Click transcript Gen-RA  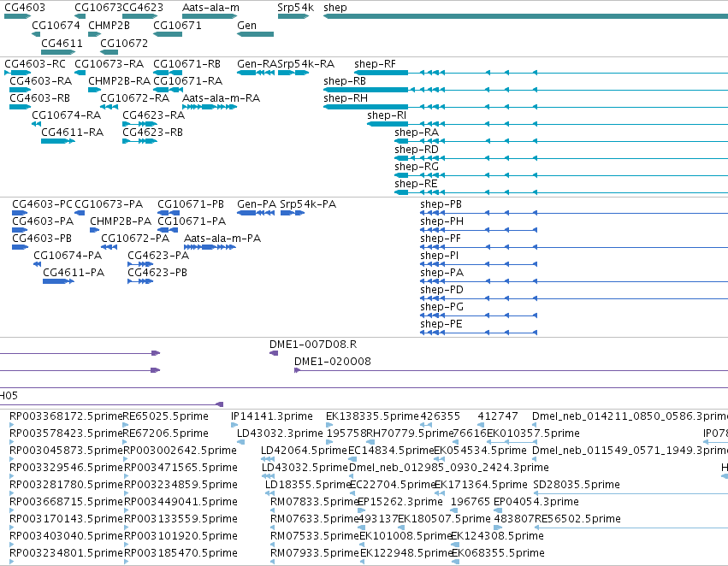tap(257, 64)
